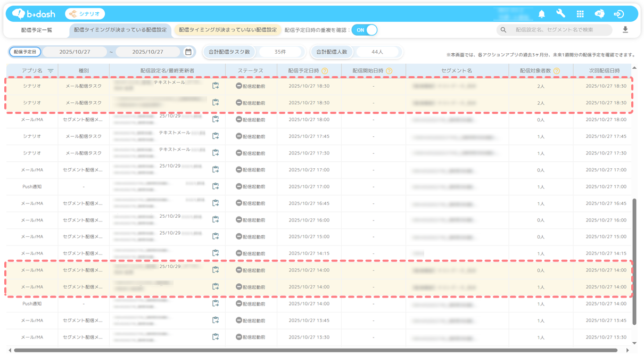Open the wrench settings menu
The height and width of the screenshot is (362, 644).
[x=560, y=14]
